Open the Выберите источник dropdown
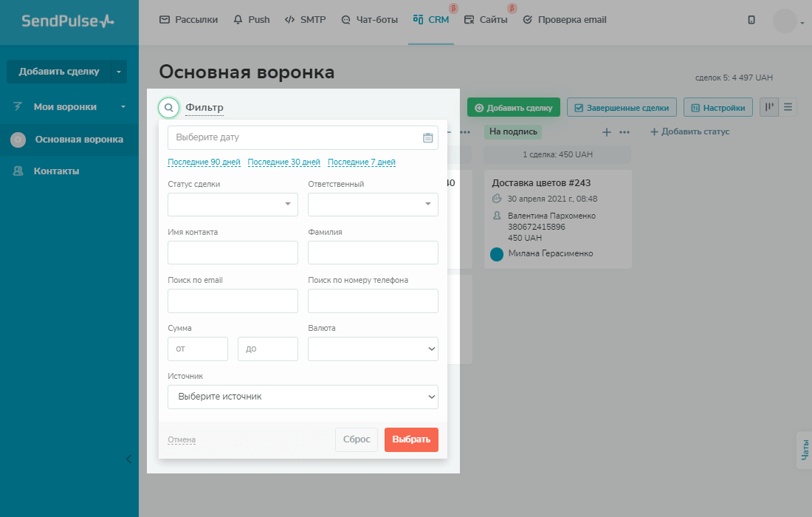 pyautogui.click(x=303, y=397)
